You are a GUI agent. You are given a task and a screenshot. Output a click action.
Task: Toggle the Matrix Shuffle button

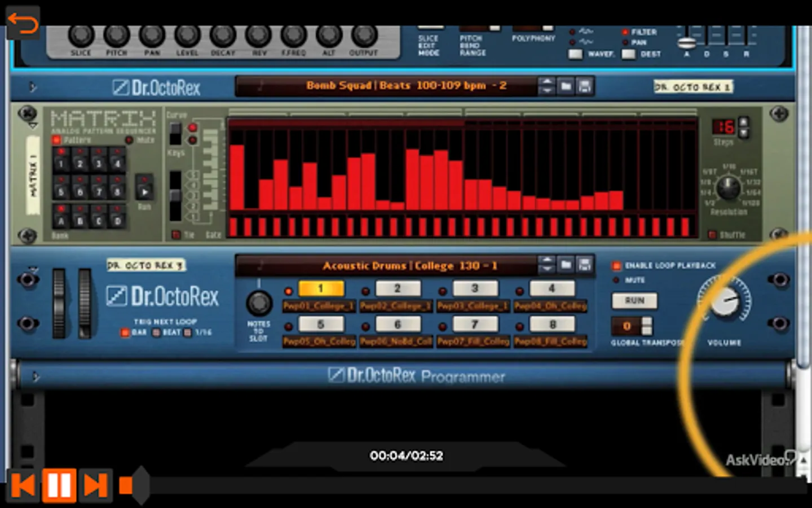point(713,234)
